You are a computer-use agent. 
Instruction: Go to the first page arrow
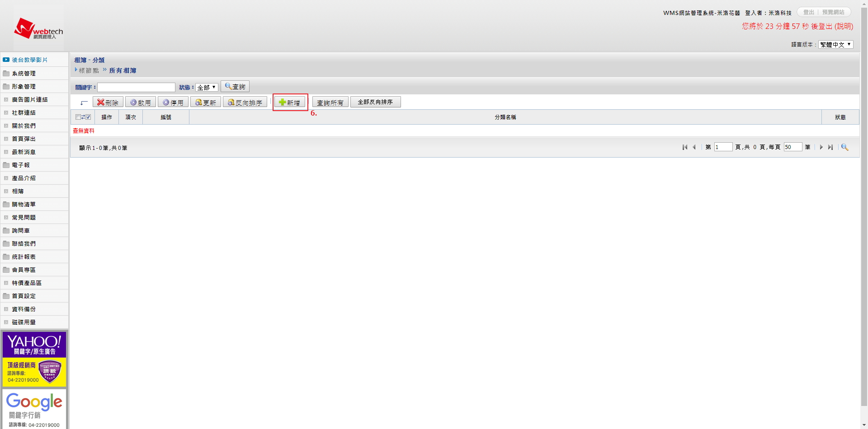[684, 147]
